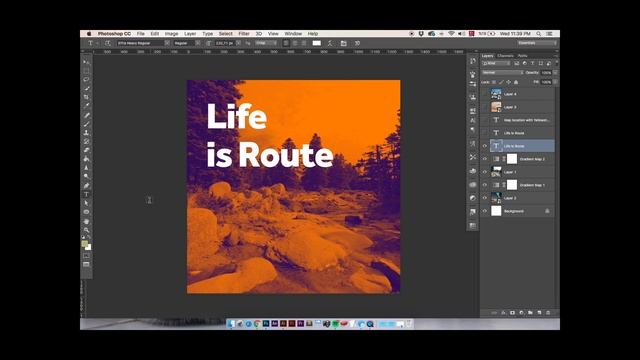Select the Spot Healing Brush tool
This screenshot has height=360, width=640.
(x=86, y=116)
